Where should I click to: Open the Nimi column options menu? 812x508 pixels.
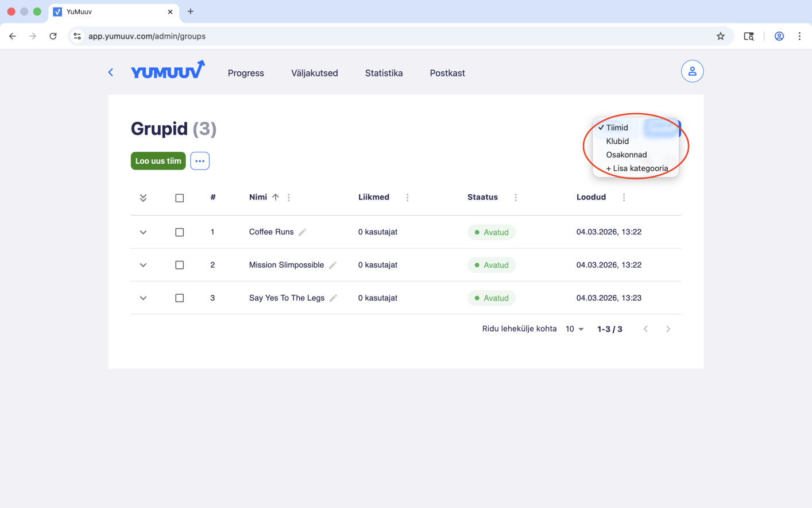[289, 197]
